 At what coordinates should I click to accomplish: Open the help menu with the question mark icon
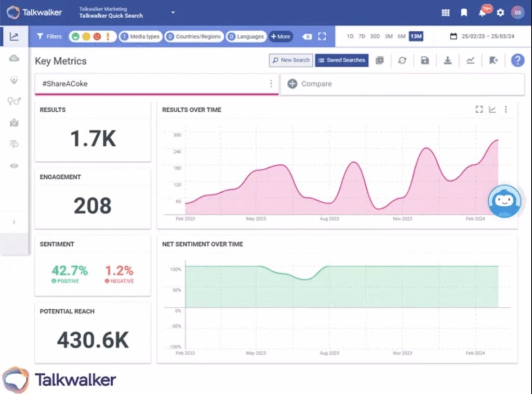517,60
